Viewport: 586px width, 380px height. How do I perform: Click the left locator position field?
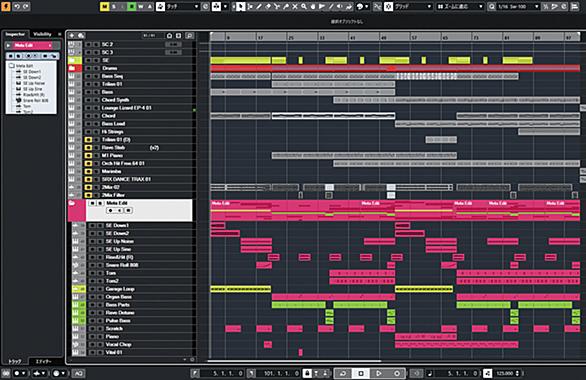pyautogui.click(x=223, y=373)
